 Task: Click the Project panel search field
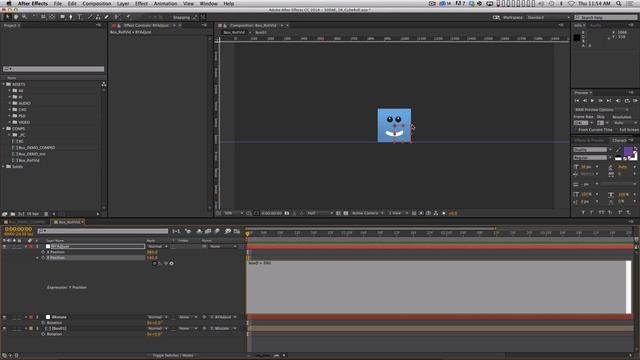pyautogui.click(x=53, y=69)
